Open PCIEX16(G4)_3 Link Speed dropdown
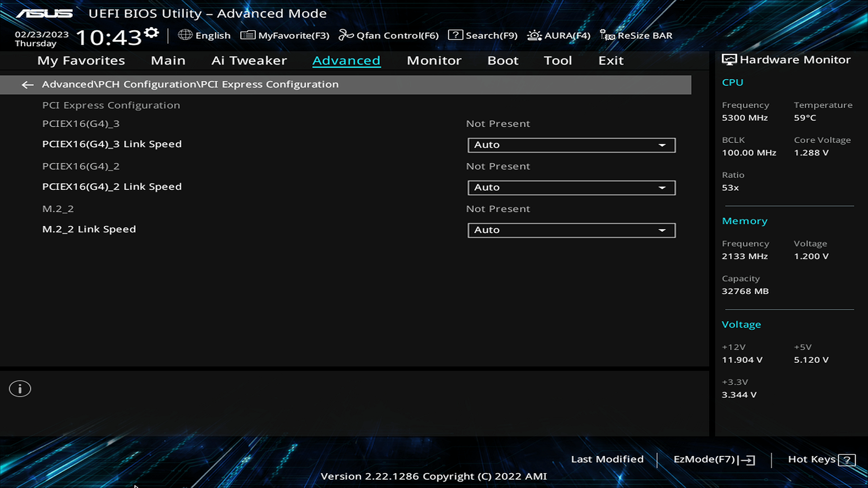868x488 pixels. coord(571,145)
